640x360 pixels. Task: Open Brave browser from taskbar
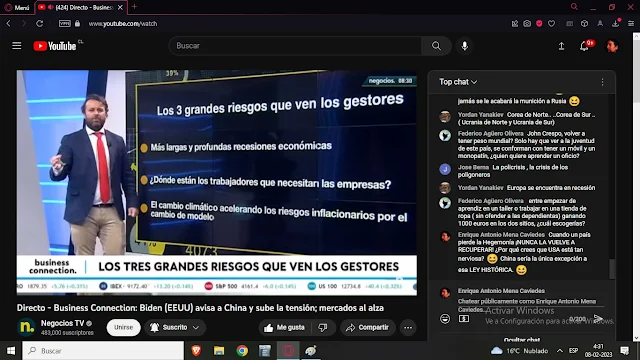(x=196, y=351)
